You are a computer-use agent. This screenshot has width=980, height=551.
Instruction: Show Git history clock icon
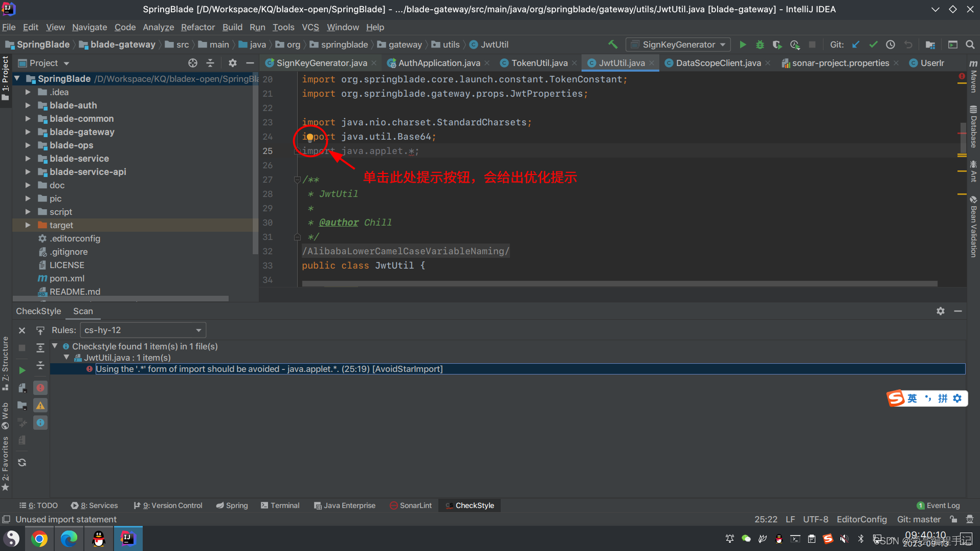(890, 45)
